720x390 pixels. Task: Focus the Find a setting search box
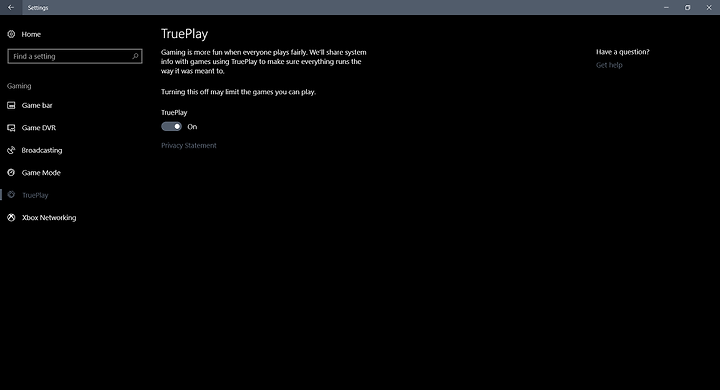point(75,56)
